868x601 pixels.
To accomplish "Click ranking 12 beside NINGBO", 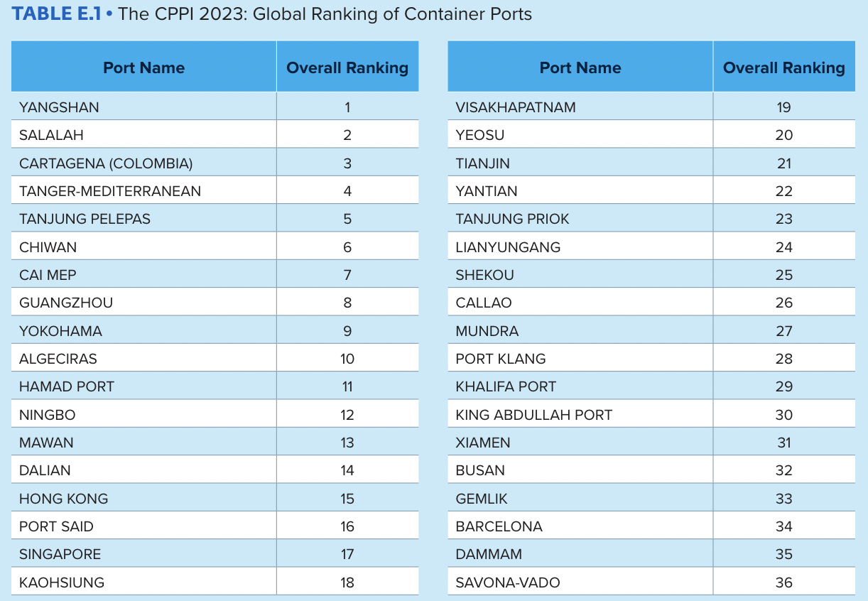I will (x=347, y=415).
